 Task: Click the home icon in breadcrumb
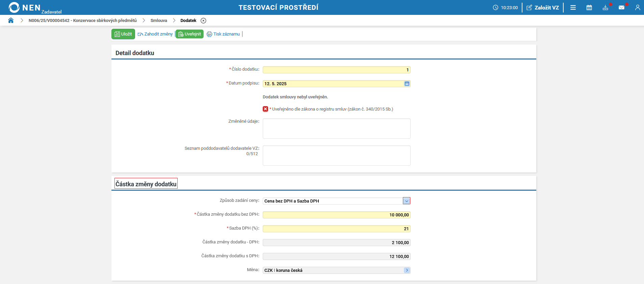point(11,20)
